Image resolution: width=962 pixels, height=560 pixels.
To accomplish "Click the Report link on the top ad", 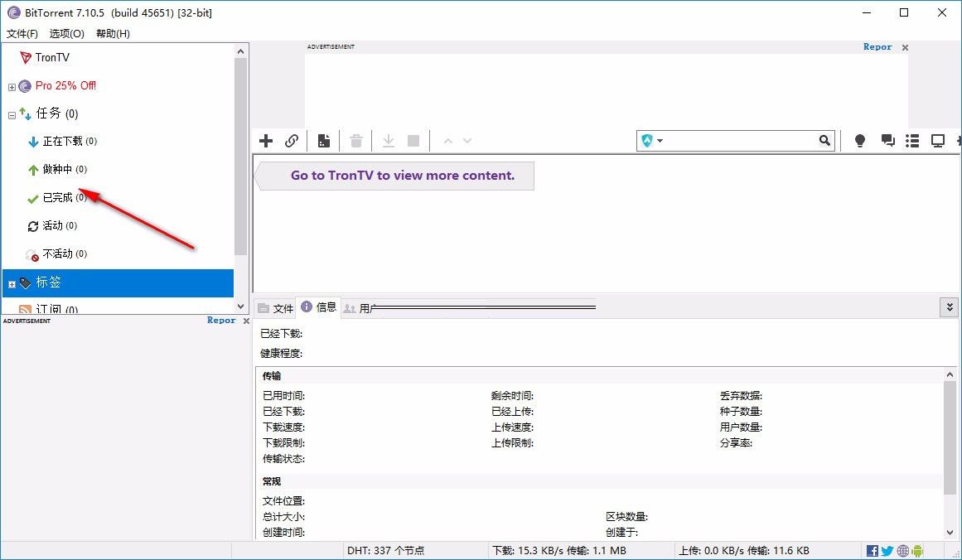I will [x=877, y=46].
